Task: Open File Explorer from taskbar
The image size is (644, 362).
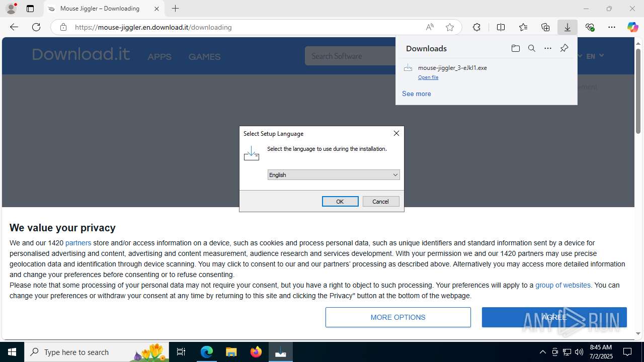Action: (x=231, y=352)
